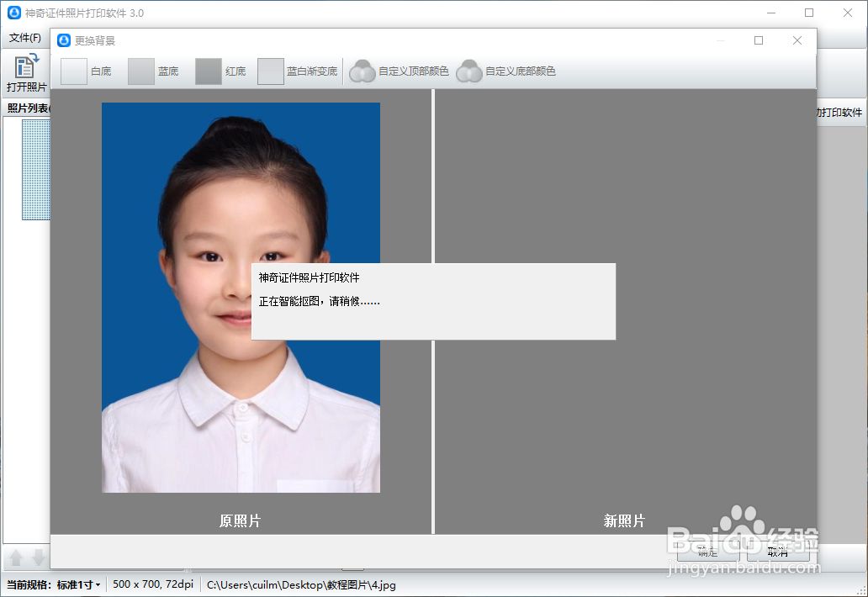Image resolution: width=868 pixels, height=597 pixels.
Task: Apply the 蓝白渐变底 gradient background
Action: click(x=298, y=71)
